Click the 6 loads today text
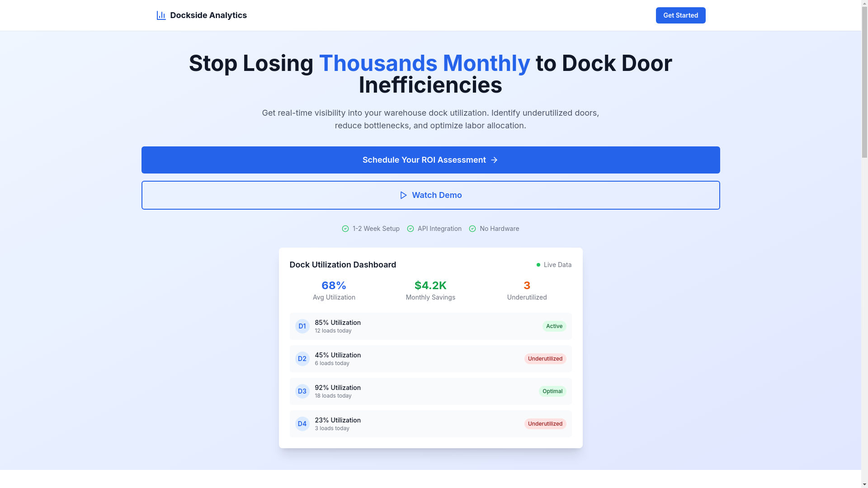Image resolution: width=868 pixels, height=488 pixels. (x=332, y=363)
